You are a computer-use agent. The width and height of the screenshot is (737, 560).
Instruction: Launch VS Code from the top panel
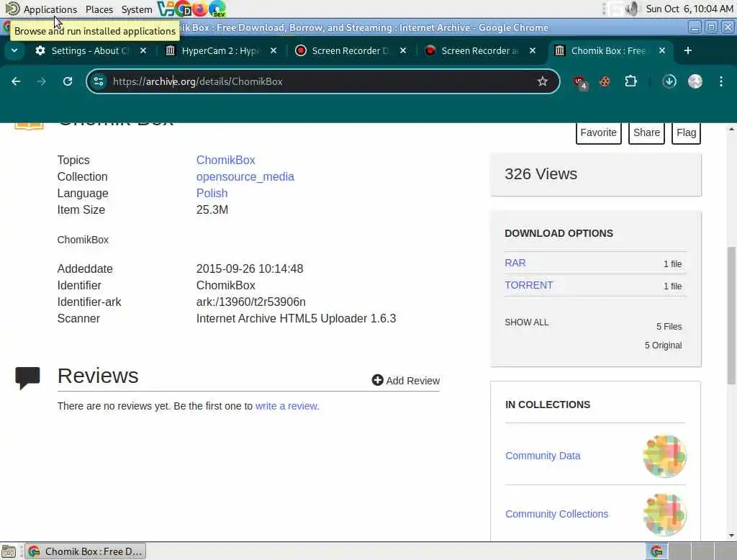(x=166, y=9)
